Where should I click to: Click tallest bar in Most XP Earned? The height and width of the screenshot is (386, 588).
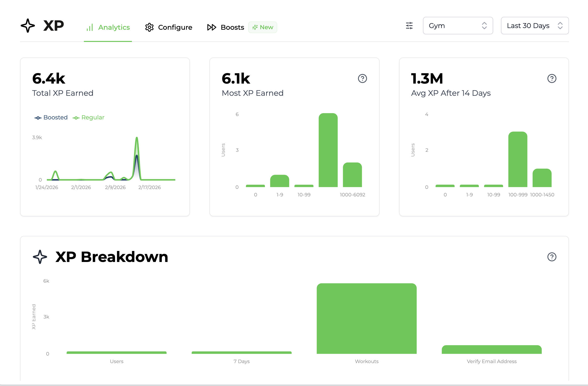click(328, 150)
